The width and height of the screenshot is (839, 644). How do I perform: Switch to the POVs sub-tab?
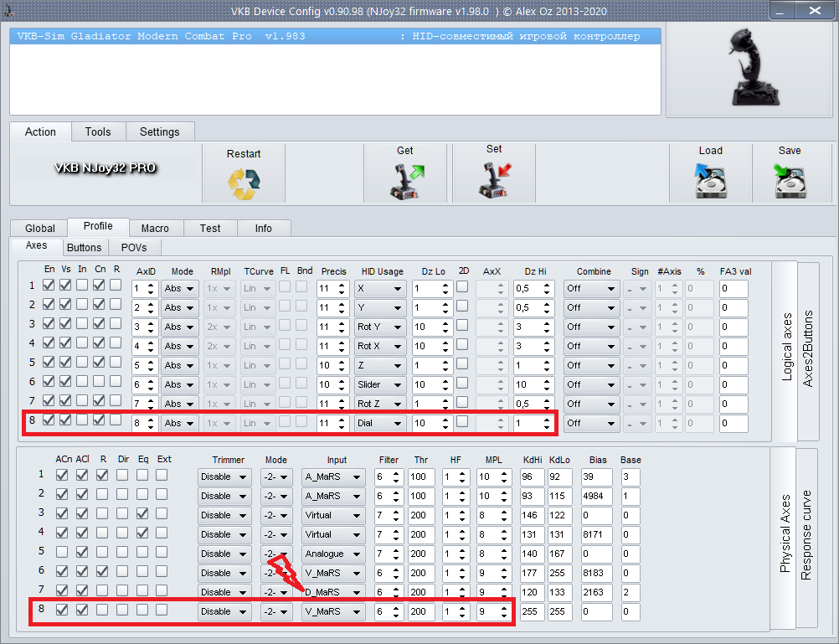click(134, 247)
